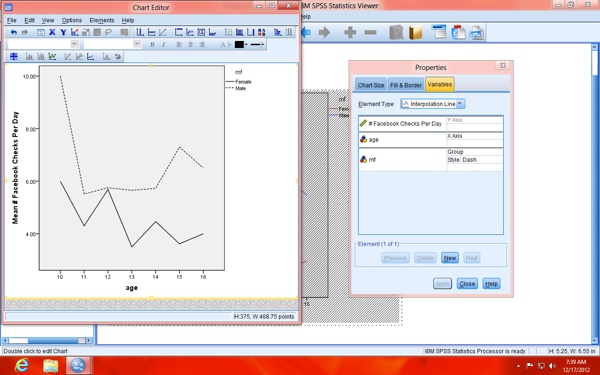The height and width of the screenshot is (375, 600).
Task: Open the Options menu in Chart Editor
Action: pyautogui.click(x=72, y=20)
